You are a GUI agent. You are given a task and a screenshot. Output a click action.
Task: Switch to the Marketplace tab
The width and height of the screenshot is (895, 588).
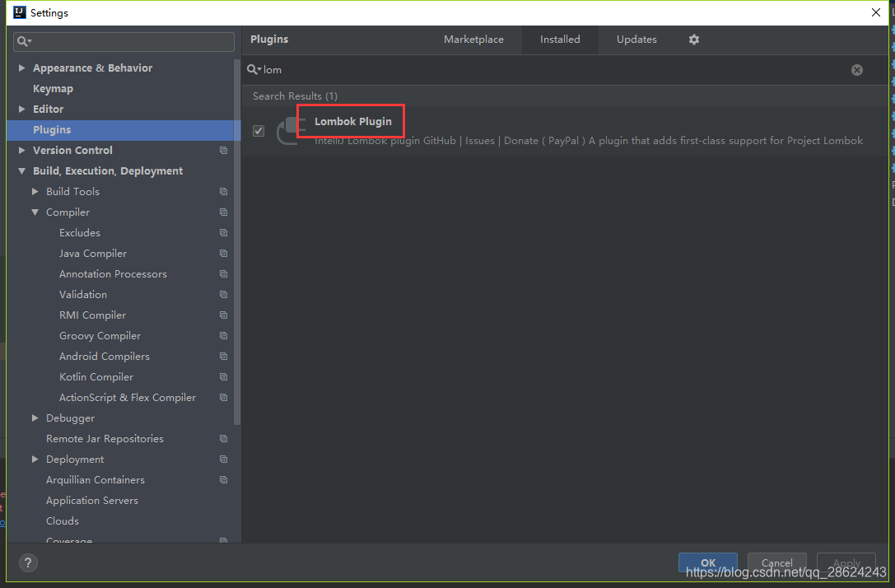pyautogui.click(x=473, y=40)
